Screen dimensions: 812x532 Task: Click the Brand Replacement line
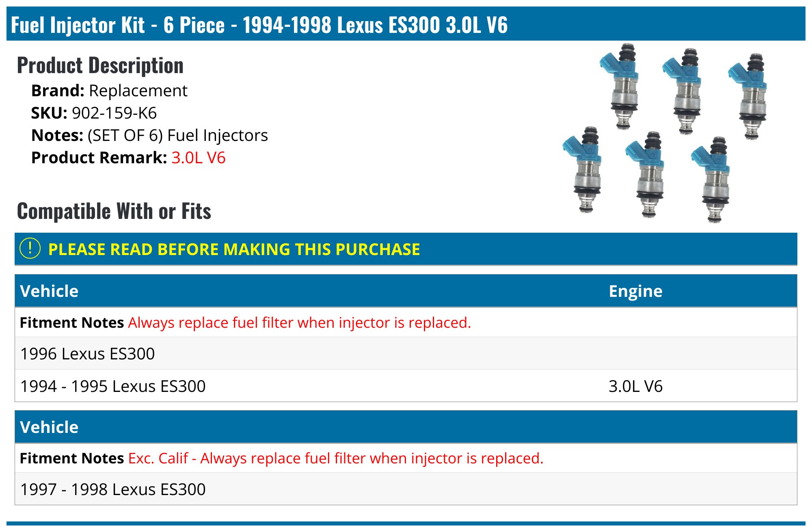[x=109, y=91]
